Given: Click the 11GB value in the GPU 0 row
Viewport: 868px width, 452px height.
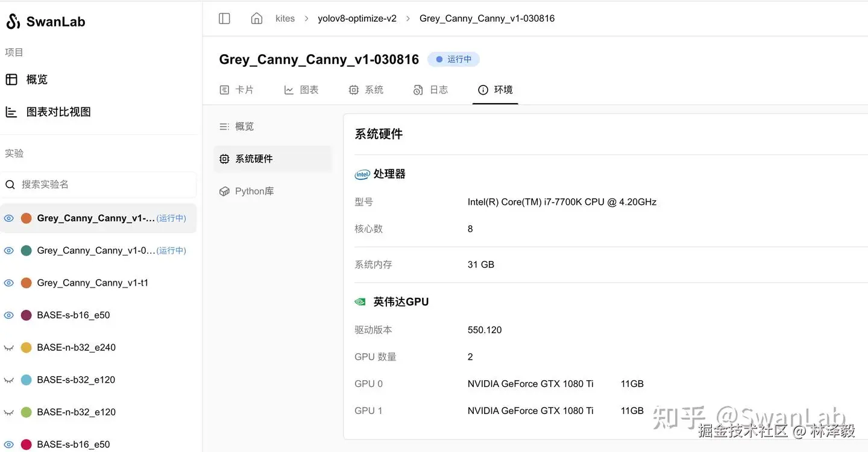Looking at the screenshot, I should (x=632, y=384).
